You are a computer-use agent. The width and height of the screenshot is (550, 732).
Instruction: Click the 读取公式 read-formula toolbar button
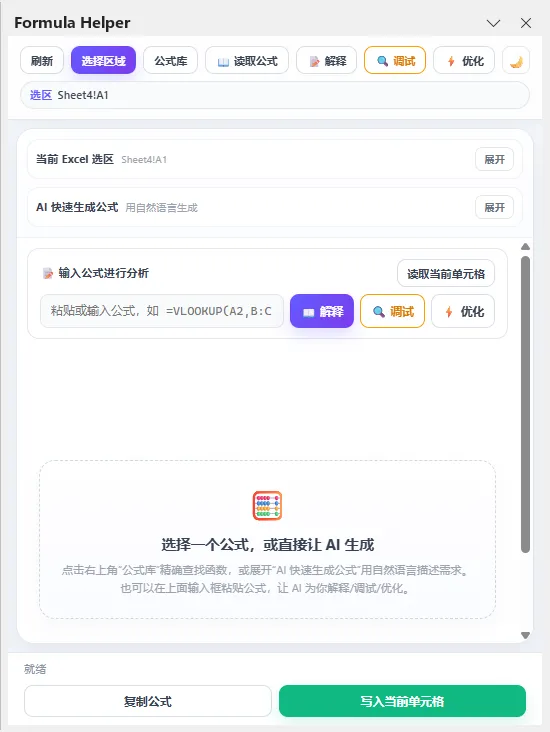(247, 61)
